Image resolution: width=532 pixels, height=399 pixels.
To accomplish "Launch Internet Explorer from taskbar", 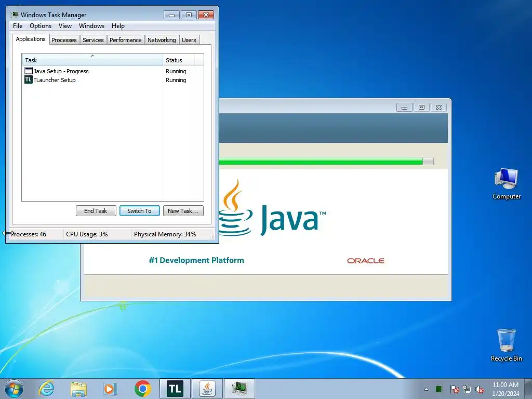I will tap(46, 389).
